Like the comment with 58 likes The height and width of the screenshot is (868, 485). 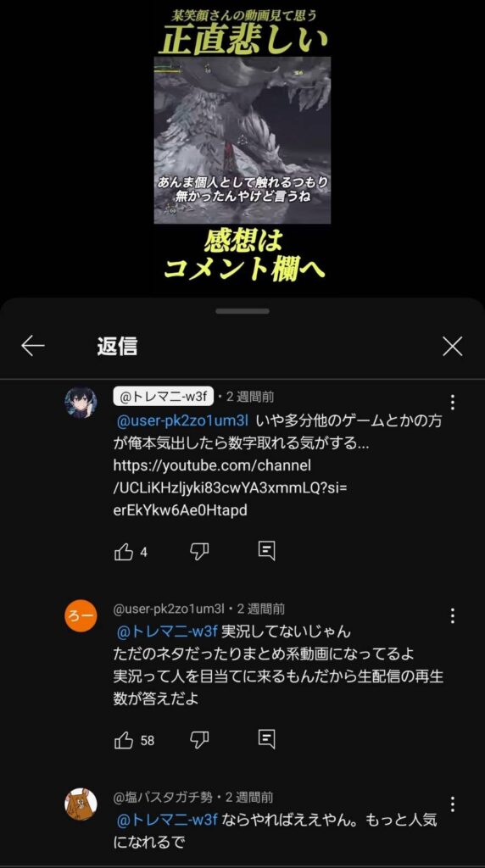tap(124, 740)
